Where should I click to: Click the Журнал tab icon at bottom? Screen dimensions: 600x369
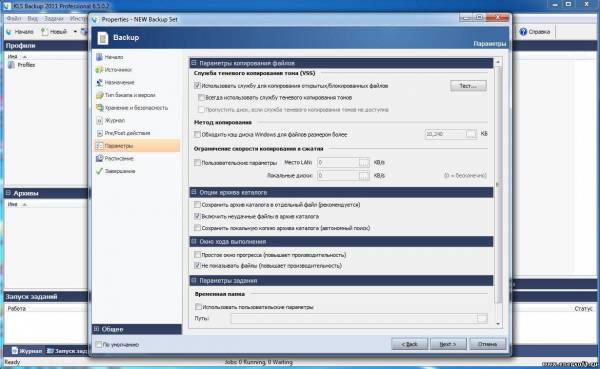click(15, 350)
